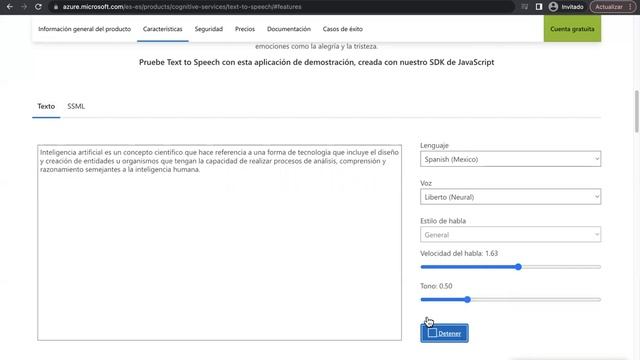
Task: Open the Estilo de habla dropdown
Action: point(510,235)
